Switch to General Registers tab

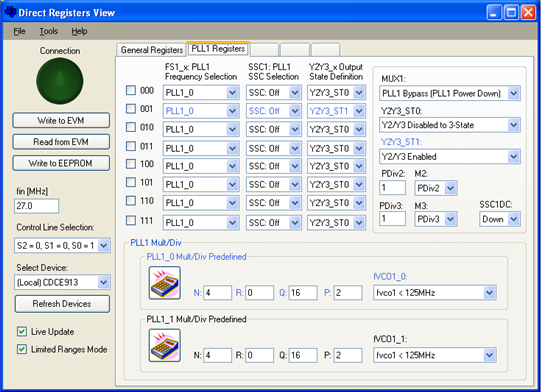tap(152, 50)
